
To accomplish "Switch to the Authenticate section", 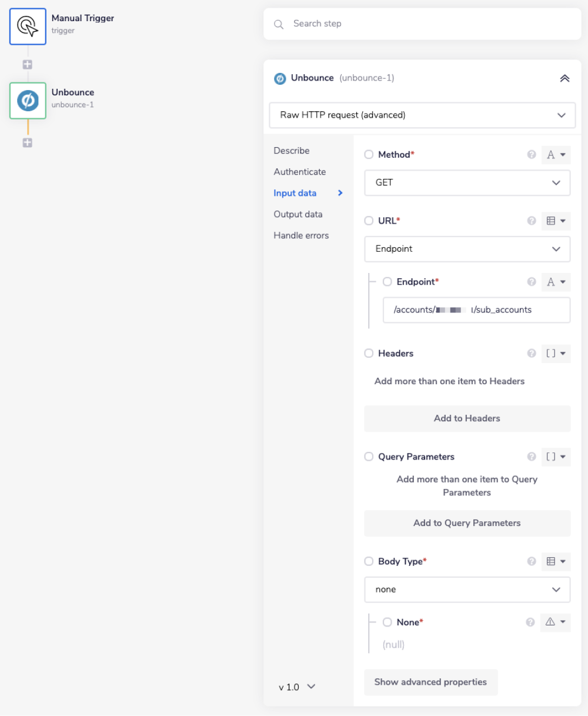I will 300,172.
